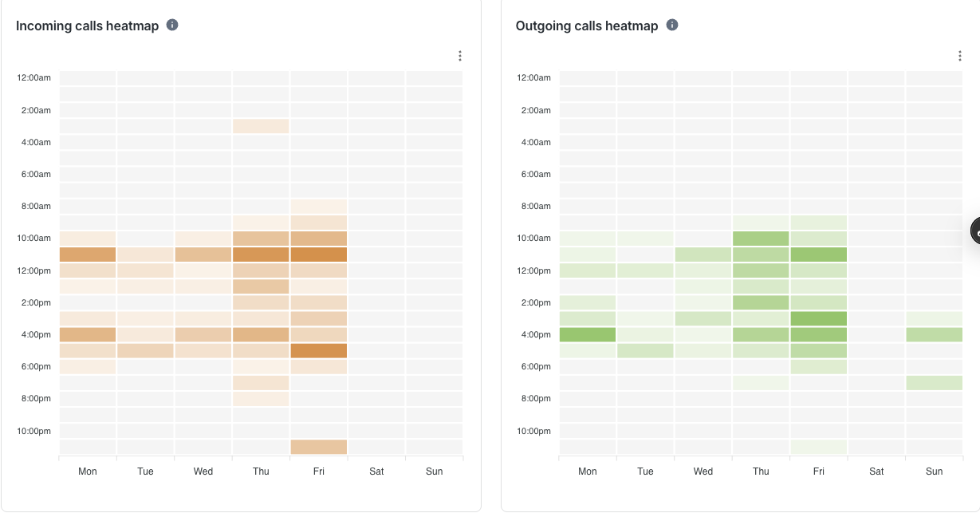Click the dark round button at right edge
Viewport: 980px width, 513px height.
(976, 231)
